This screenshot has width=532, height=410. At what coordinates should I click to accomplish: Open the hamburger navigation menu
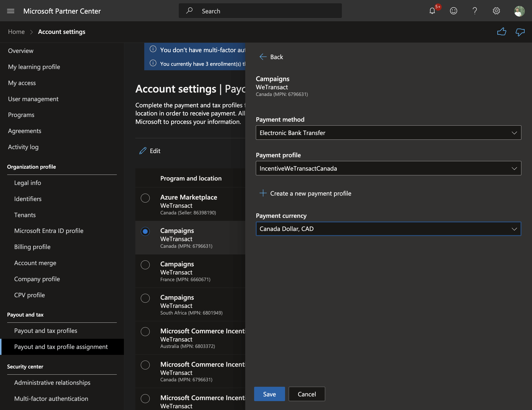pos(11,11)
